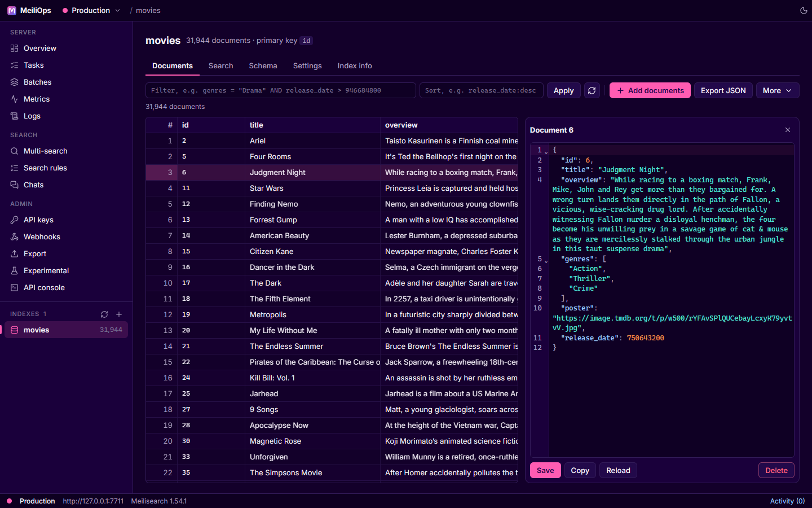Open the Settings tab

(307, 66)
